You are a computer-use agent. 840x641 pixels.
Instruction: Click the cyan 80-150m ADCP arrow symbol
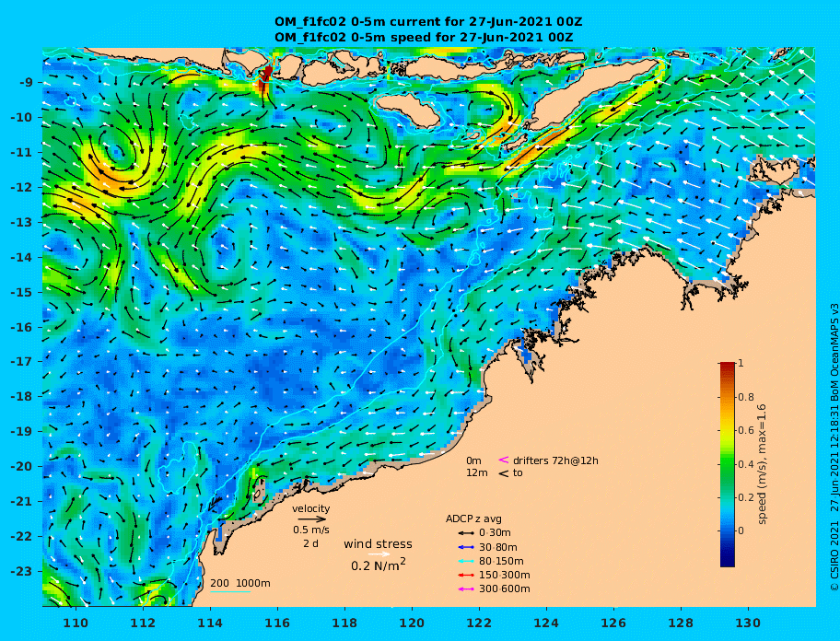pos(466,561)
